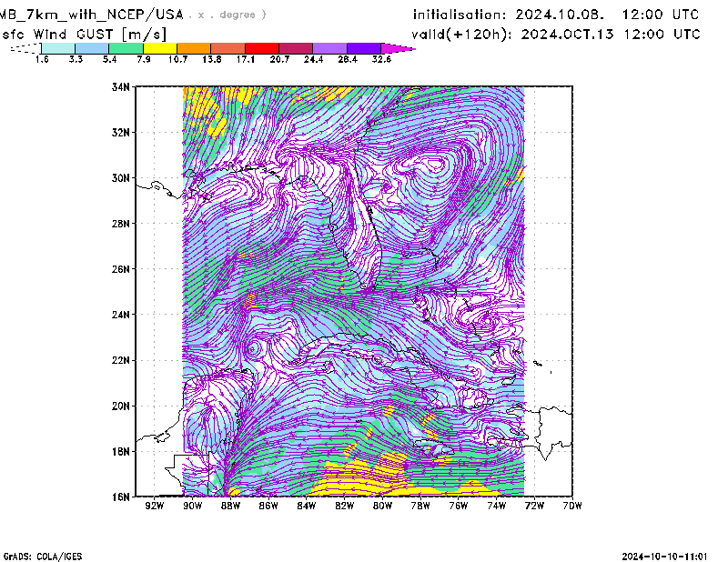Screen dimensions: 728x562
Task: Click the timestamp 2024-10-10-11:01
Action: (664, 557)
